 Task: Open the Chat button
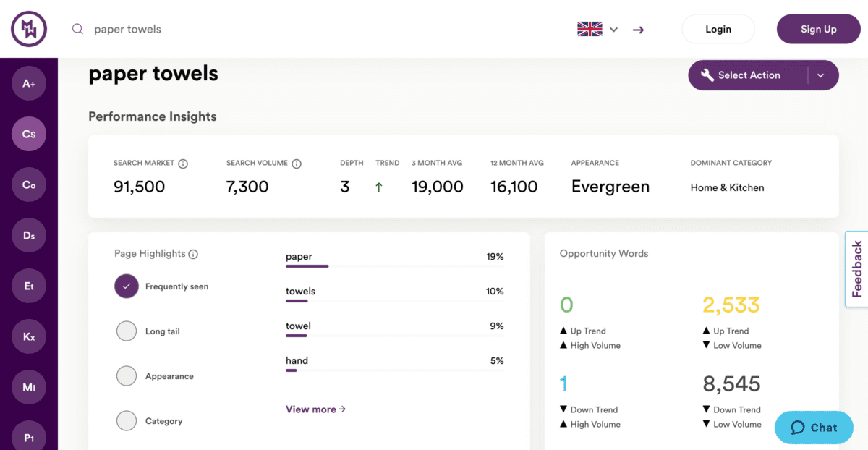(814, 428)
